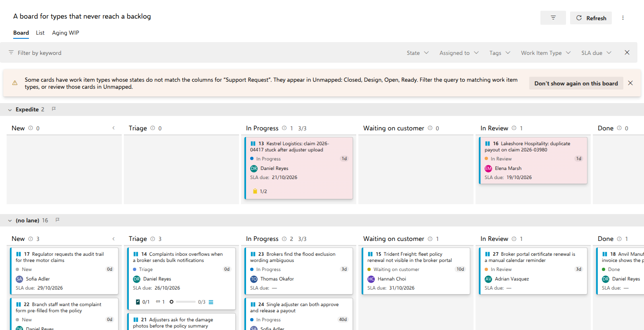Click info icon next to Expedite In Progress
644x330 pixels.
[284, 128]
